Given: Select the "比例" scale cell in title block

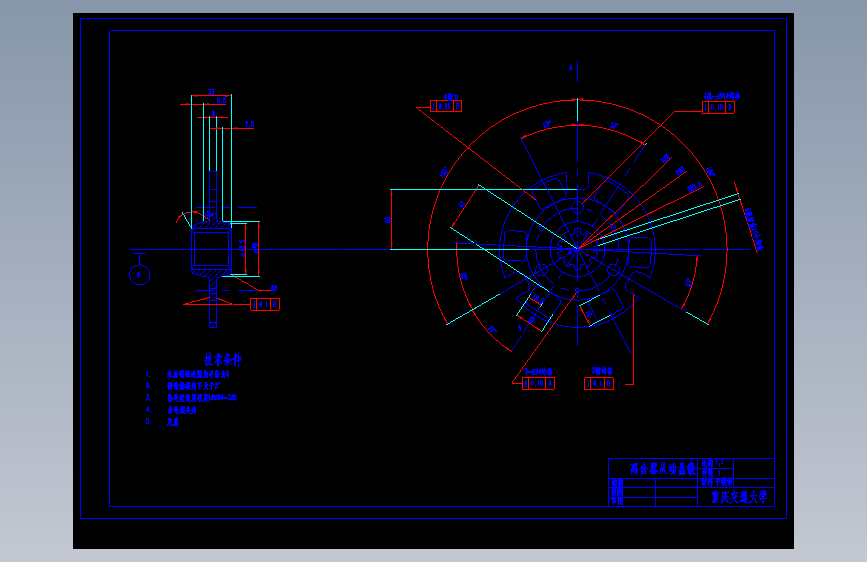Looking at the screenshot, I should 713,463.
